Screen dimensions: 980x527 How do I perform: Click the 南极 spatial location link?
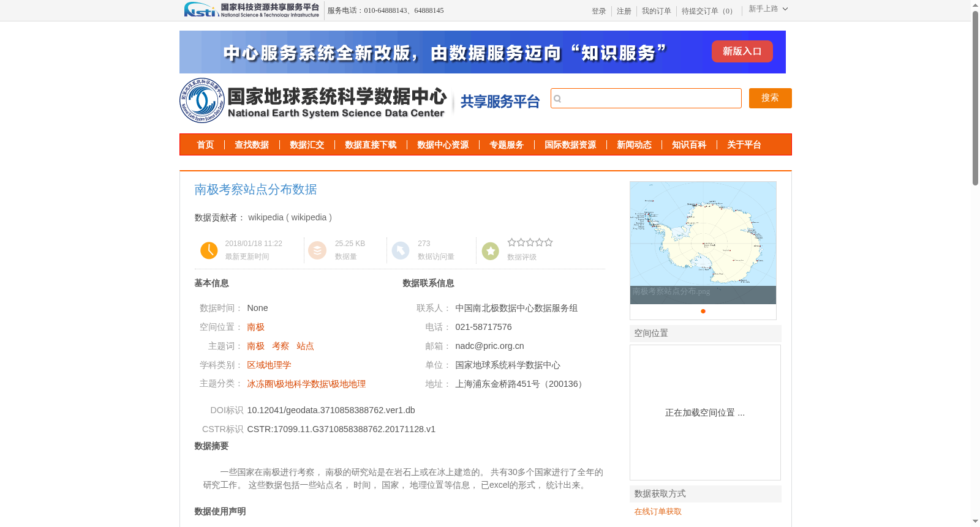coord(256,327)
